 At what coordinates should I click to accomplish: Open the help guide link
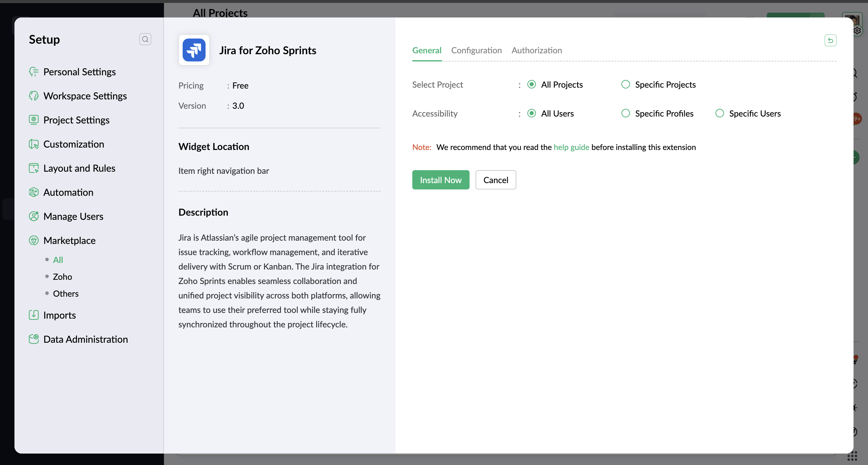[x=571, y=147]
